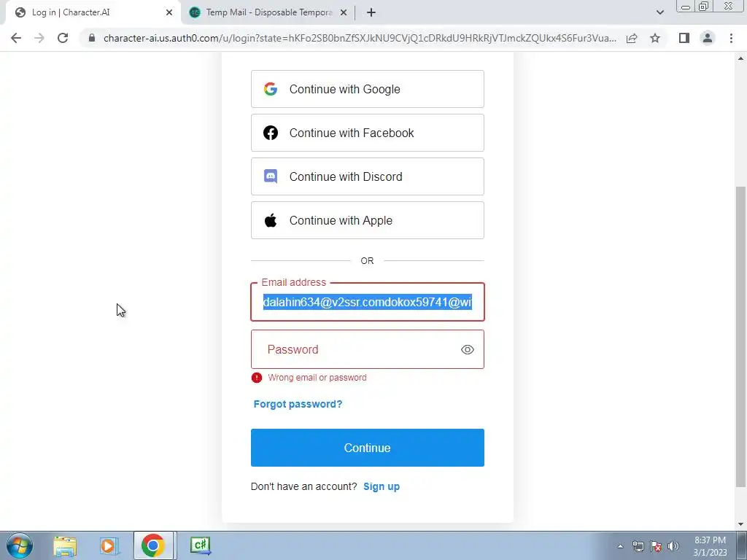This screenshot has width=747, height=560.
Task: Open File Explorer from the taskbar
Action: point(65,545)
